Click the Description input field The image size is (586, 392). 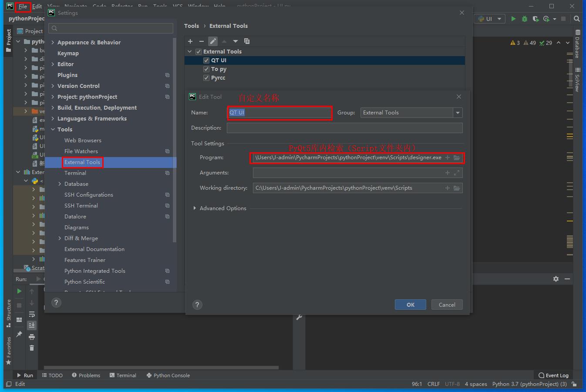pyautogui.click(x=344, y=128)
